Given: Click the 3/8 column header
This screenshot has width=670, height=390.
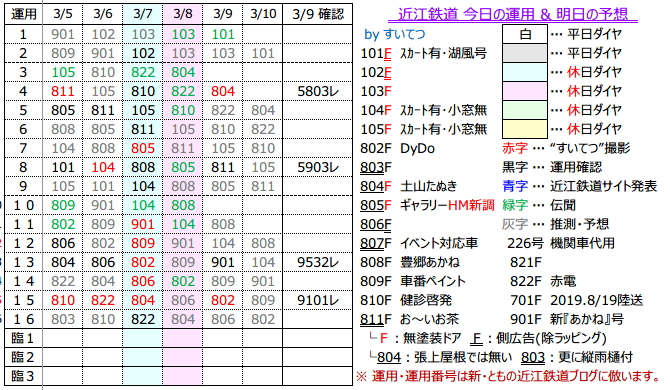Looking at the screenshot, I should point(182,14).
